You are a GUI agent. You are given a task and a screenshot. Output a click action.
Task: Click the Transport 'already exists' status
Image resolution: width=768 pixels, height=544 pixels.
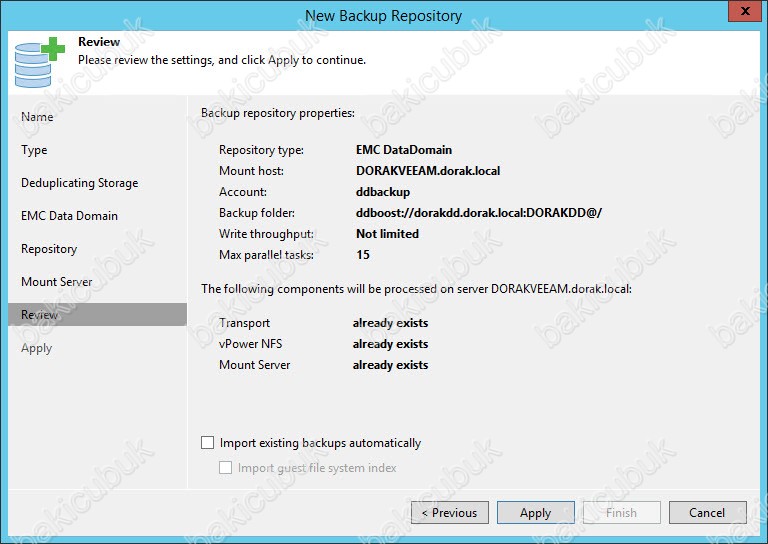[390, 323]
